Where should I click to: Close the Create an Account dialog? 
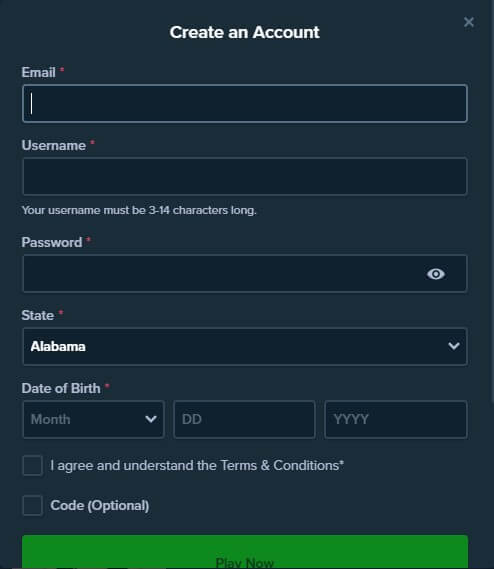[x=469, y=22]
